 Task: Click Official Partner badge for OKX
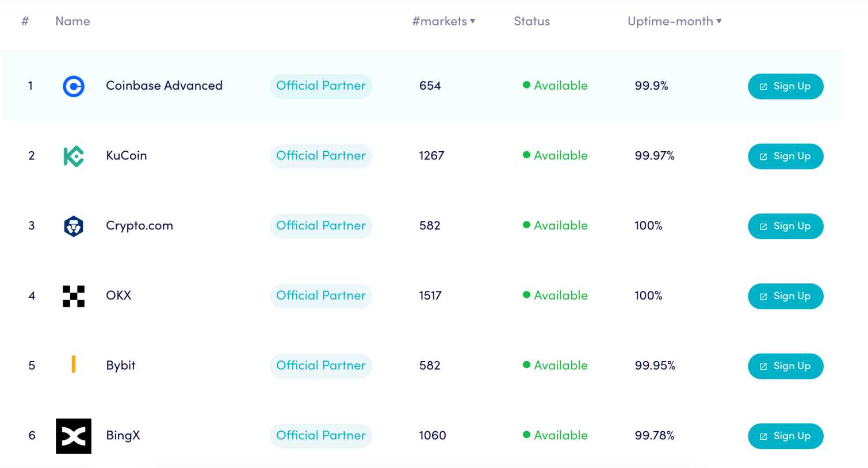coord(321,296)
